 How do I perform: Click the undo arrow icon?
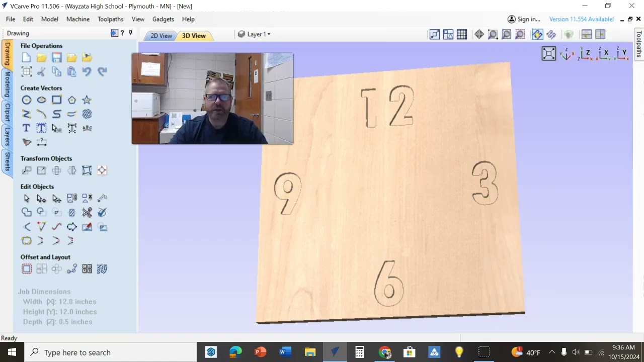(x=87, y=72)
